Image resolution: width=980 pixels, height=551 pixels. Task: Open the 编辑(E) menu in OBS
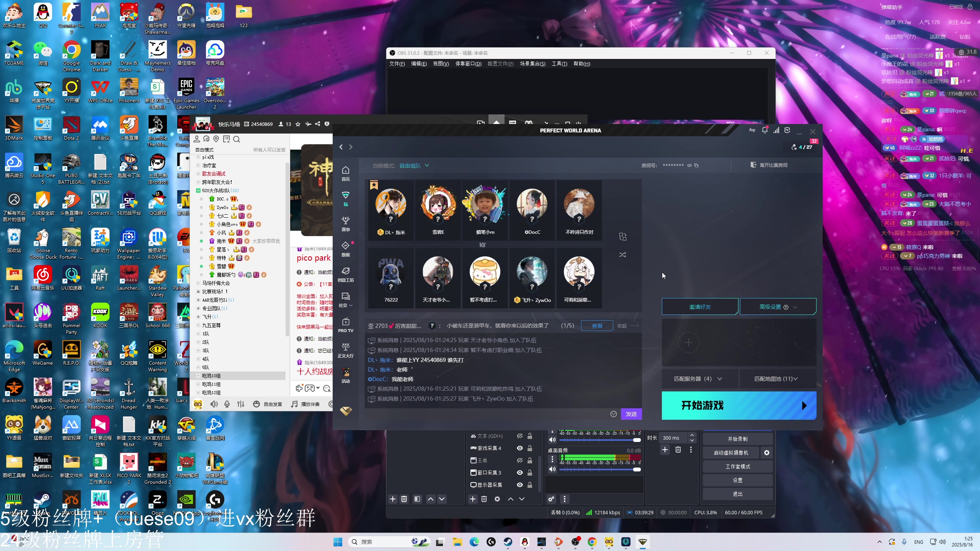419,64
